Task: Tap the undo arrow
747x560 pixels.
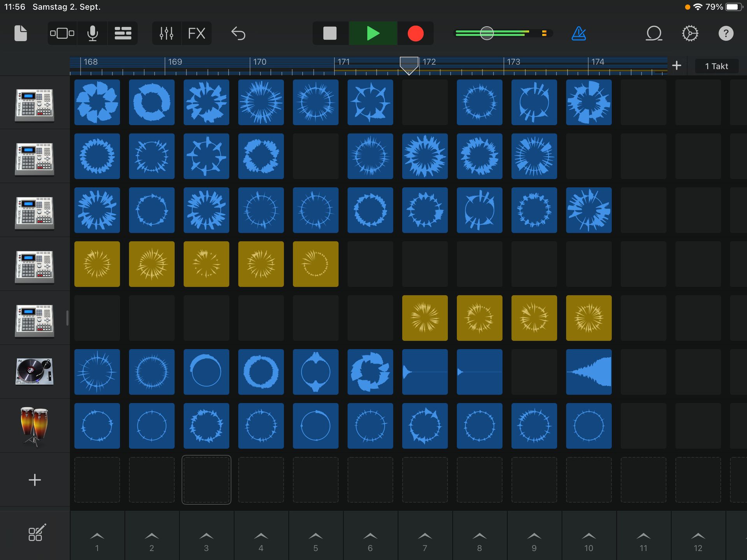Action: (x=238, y=33)
